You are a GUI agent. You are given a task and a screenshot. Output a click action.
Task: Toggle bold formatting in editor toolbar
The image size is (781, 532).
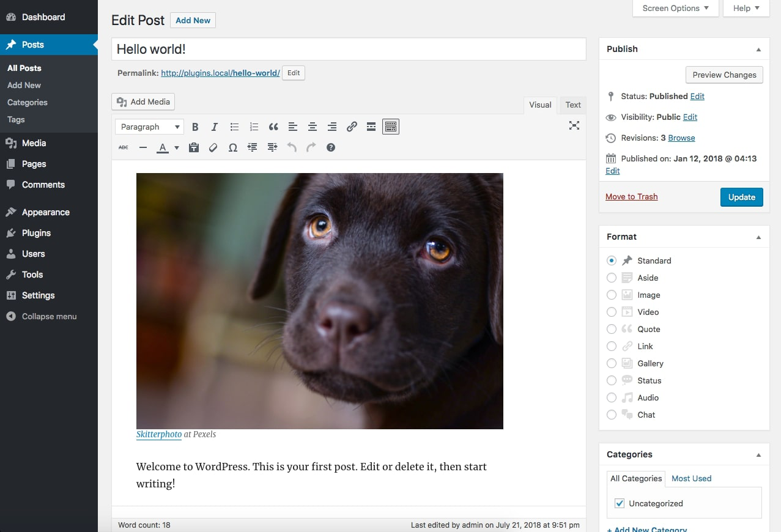[195, 127]
